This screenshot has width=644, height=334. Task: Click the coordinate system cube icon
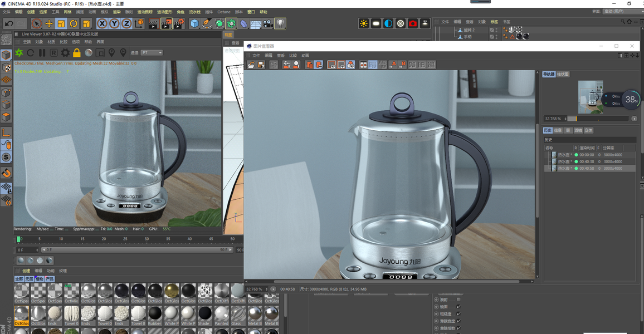click(x=139, y=23)
